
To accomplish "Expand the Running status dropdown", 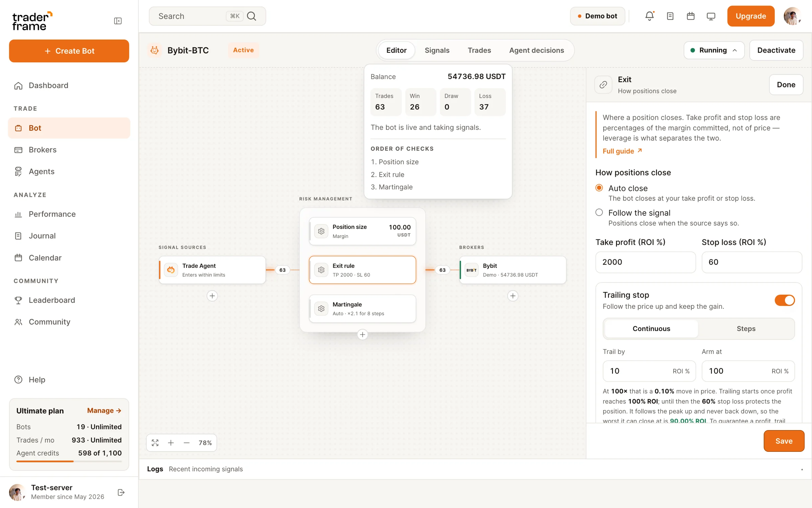I will 714,50.
